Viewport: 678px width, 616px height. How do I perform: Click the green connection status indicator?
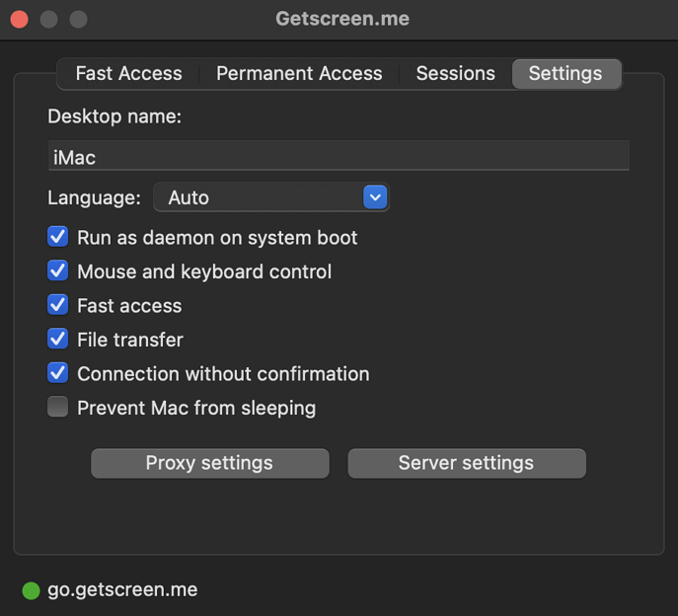pyautogui.click(x=31, y=590)
